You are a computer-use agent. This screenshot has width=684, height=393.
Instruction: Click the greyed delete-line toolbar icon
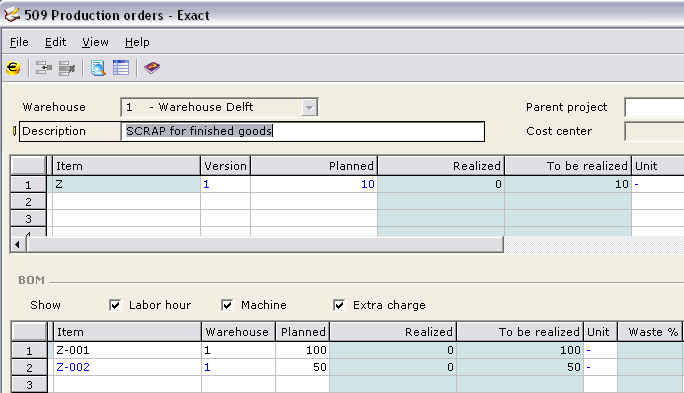(x=66, y=68)
